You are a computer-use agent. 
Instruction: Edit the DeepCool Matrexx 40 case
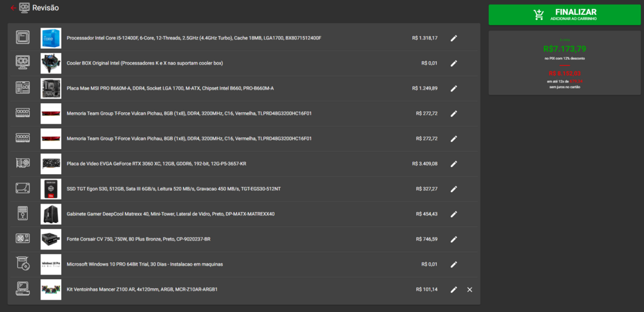(x=453, y=214)
